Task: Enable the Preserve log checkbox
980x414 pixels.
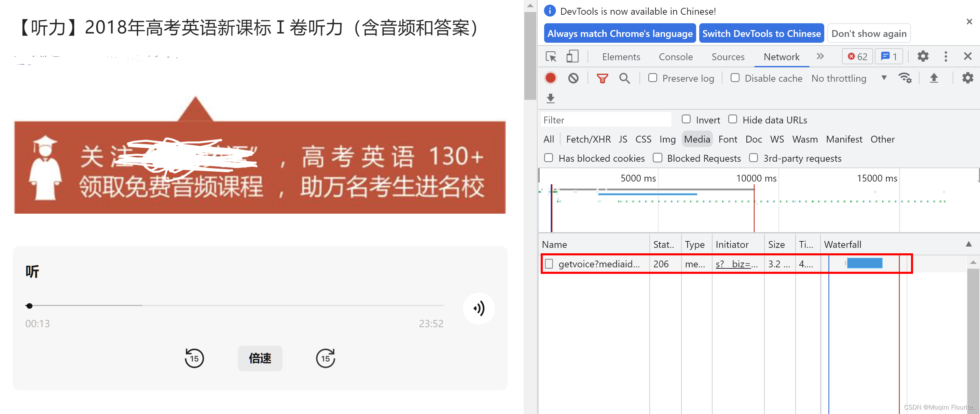Action: 653,78
